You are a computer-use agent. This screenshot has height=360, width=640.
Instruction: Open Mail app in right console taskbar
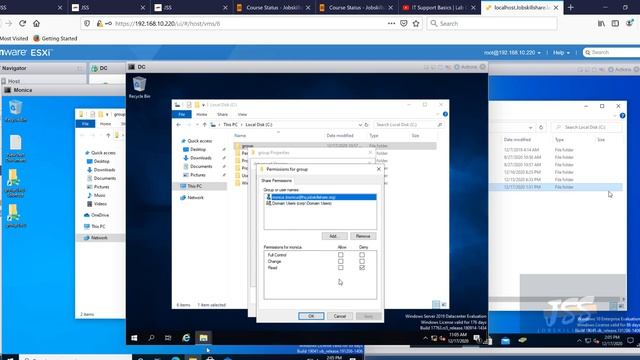[x=505, y=340]
